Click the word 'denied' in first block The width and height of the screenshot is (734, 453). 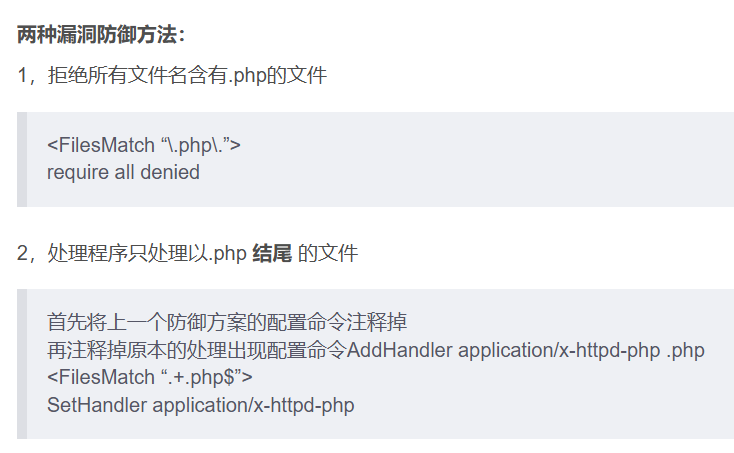pyautogui.click(x=170, y=172)
